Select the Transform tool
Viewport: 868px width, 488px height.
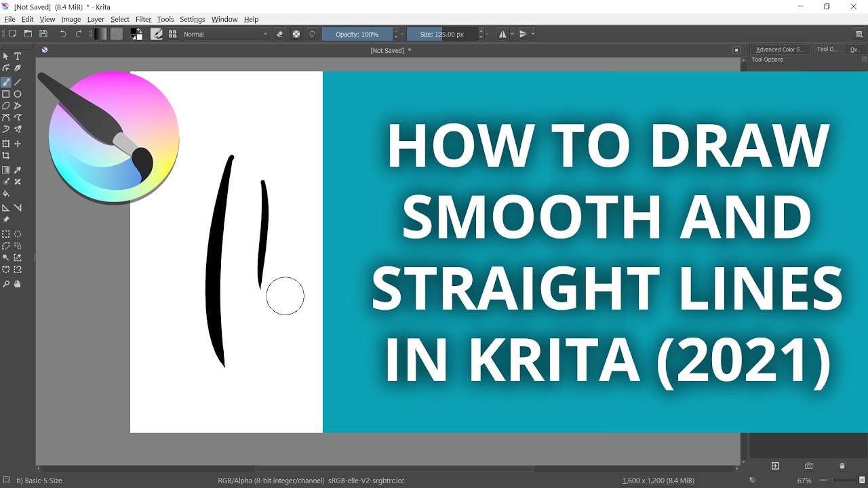point(6,144)
